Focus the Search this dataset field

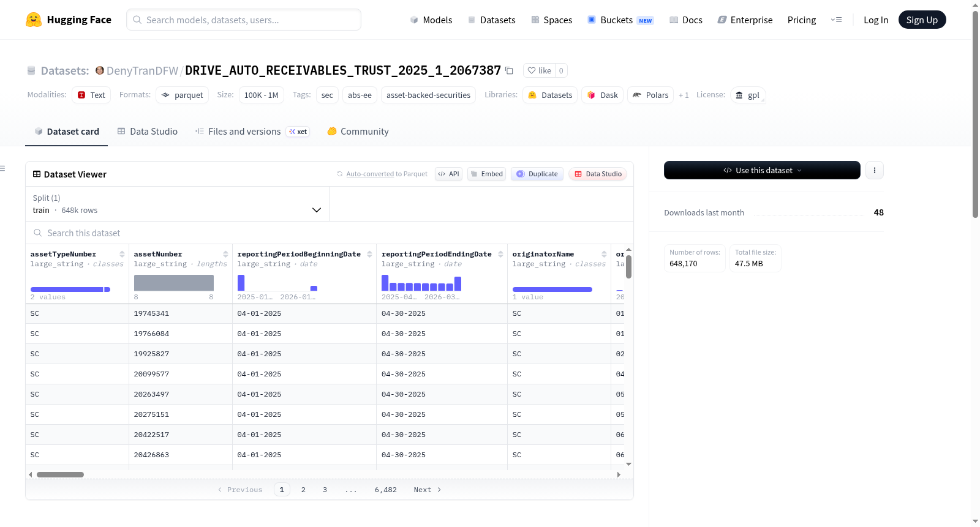click(330, 233)
